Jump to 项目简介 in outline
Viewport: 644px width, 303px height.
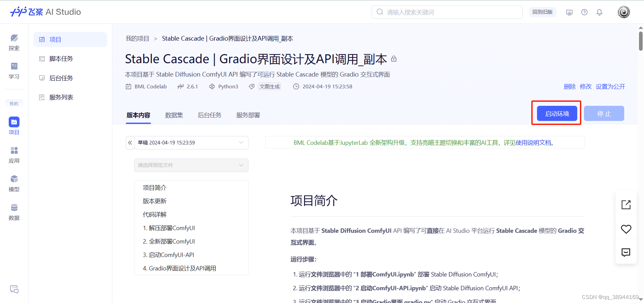click(x=155, y=187)
